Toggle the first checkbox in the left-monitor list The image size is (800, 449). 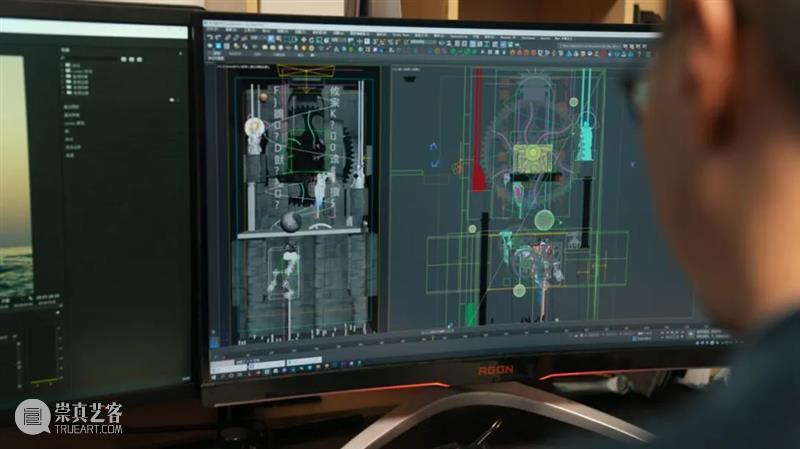[x=69, y=66]
